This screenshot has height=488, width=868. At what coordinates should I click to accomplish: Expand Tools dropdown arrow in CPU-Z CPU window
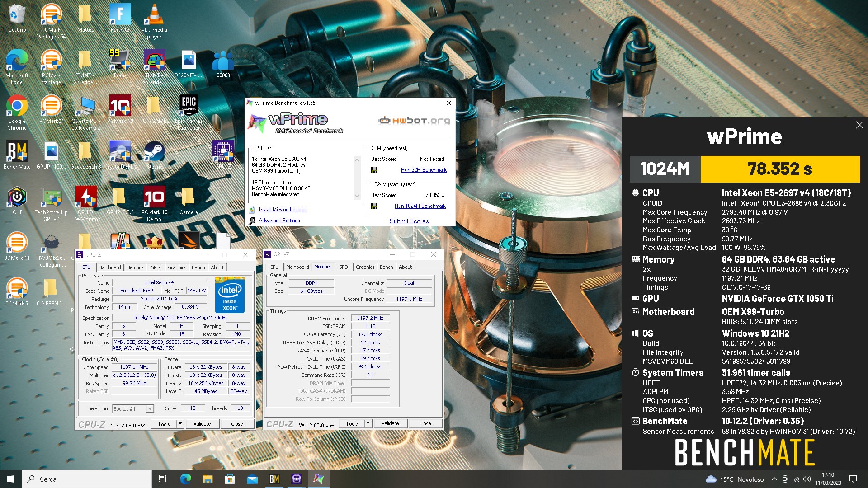pos(180,424)
